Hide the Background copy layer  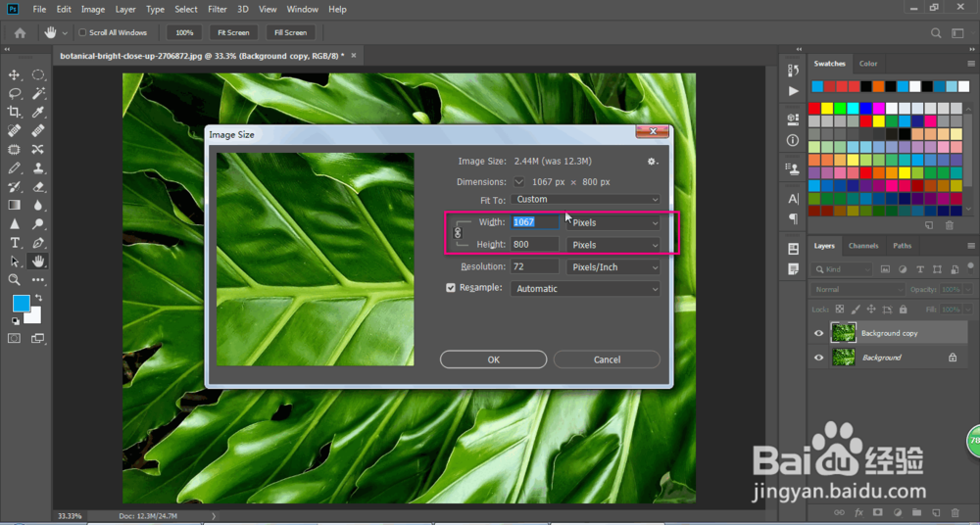(x=818, y=333)
